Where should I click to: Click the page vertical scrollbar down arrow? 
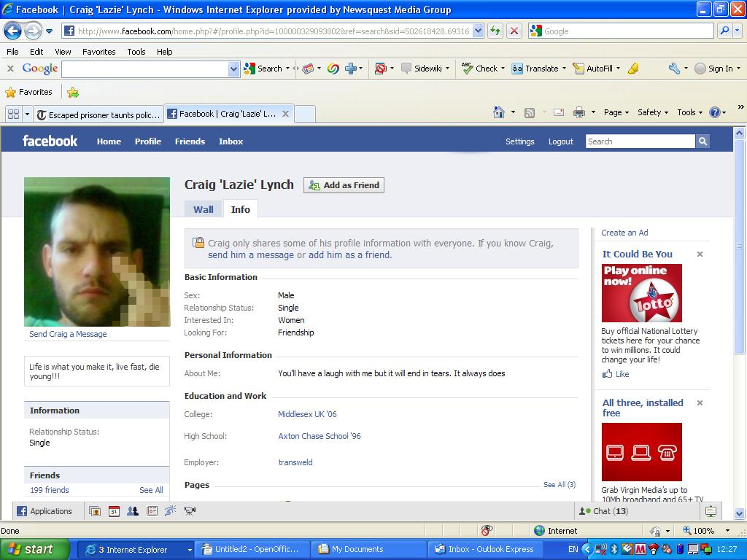click(x=739, y=513)
